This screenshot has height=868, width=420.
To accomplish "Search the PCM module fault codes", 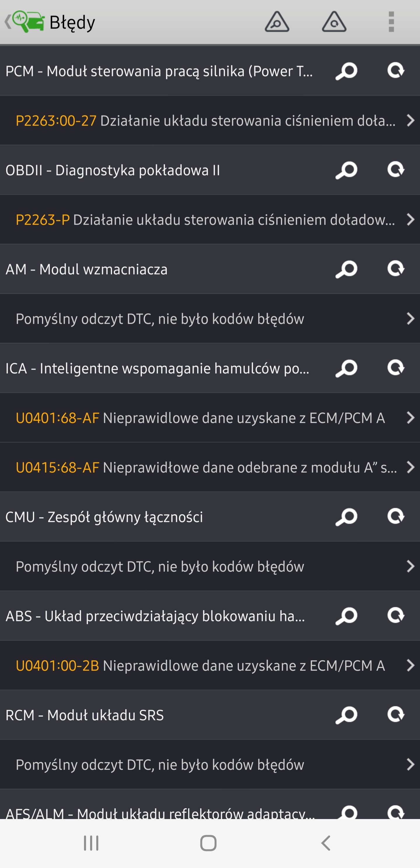I will click(346, 71).
